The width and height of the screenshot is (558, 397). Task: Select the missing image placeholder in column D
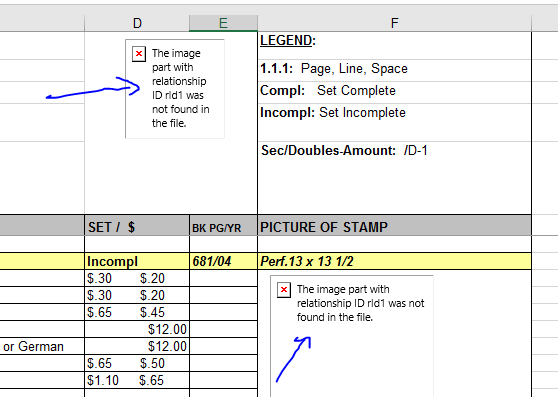175,89
